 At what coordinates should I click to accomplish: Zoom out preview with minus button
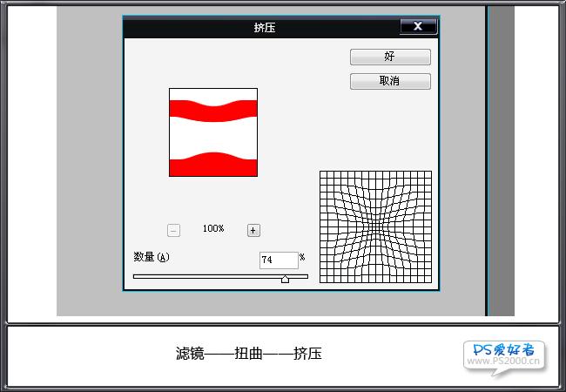173,230
